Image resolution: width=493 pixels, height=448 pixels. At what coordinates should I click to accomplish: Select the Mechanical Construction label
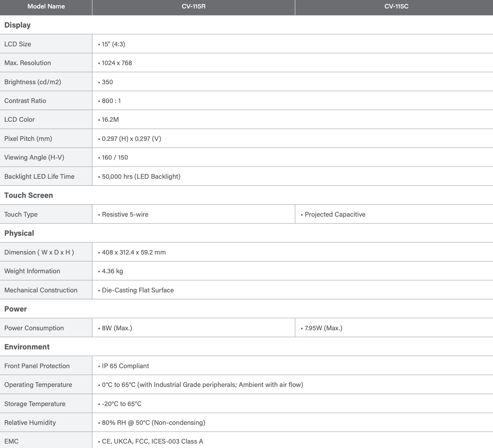[41, 290]
